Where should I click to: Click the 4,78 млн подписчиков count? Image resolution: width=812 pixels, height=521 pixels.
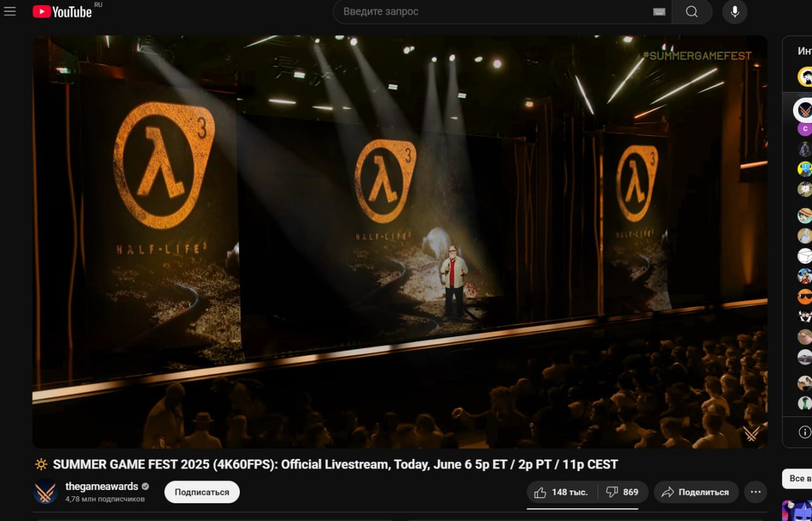105,499
